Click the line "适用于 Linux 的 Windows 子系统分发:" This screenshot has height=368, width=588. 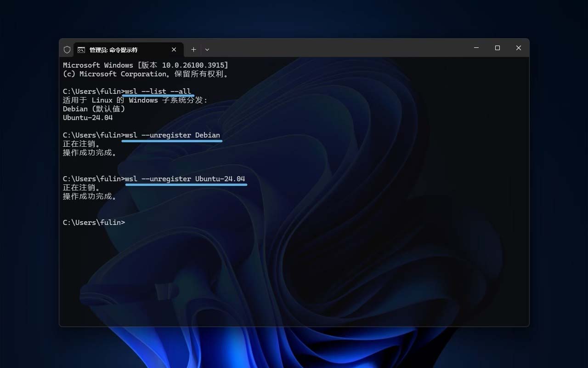[136, 100]
